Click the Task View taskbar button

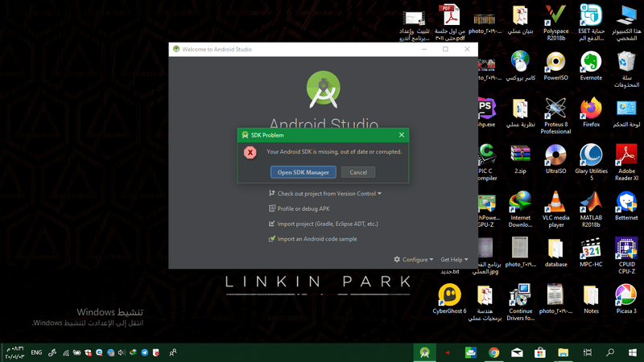pyautogui.click(x=588, y=352)
